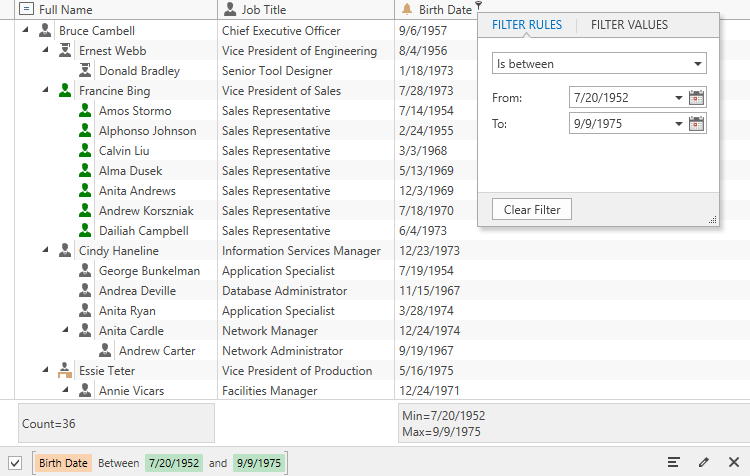Select the 'Information Services Manager' cell
The width and height of the screenshot is (750, 476).
pyautogui.click(x=306, y=251)
